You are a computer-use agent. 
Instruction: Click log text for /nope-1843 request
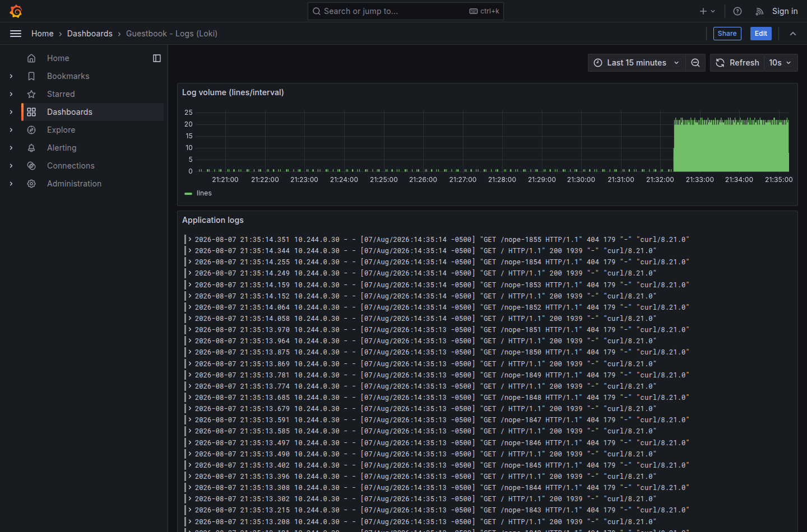click(442, 510)
